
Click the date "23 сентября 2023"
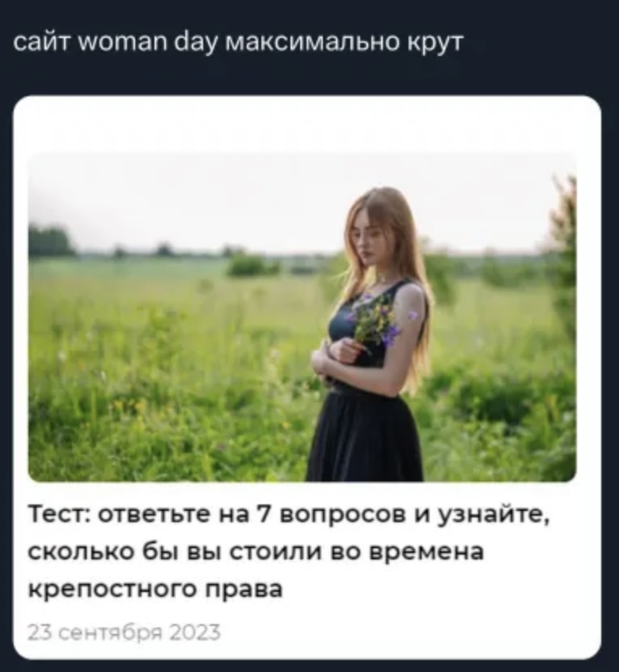[124, 632]
